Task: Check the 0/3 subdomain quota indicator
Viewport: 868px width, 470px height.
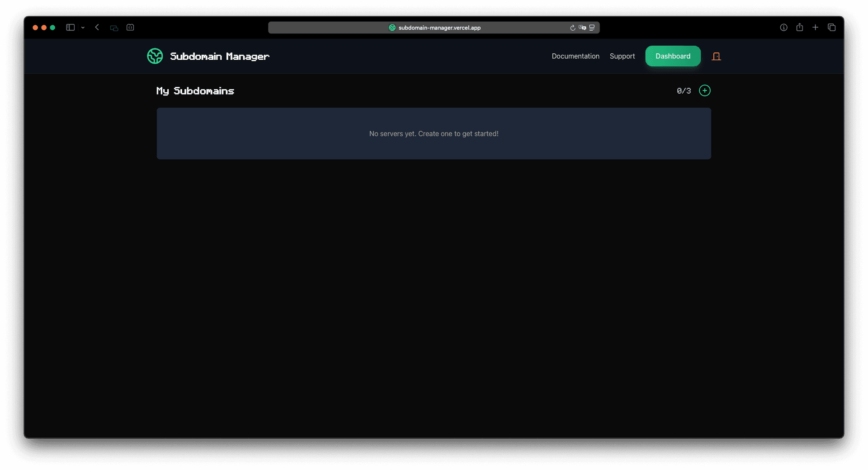Action: (x=684, y=90)
